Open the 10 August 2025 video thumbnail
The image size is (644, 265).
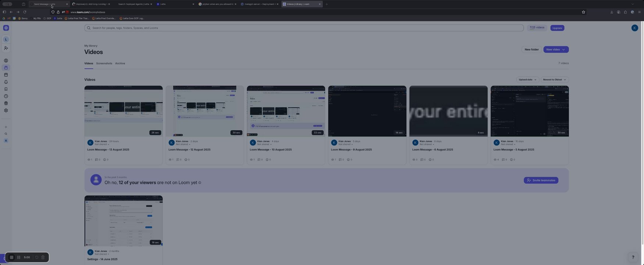tap(286, 111)
